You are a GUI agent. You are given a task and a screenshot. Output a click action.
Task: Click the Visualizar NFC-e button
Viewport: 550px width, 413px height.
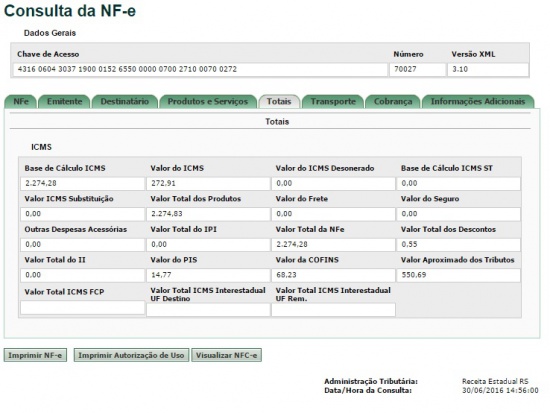(226, 355)
